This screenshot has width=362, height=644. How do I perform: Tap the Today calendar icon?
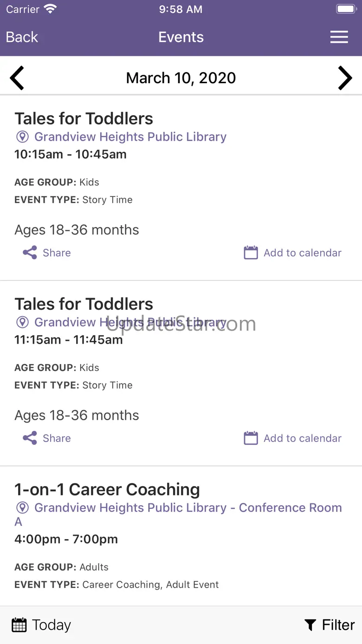click(19, 625)
